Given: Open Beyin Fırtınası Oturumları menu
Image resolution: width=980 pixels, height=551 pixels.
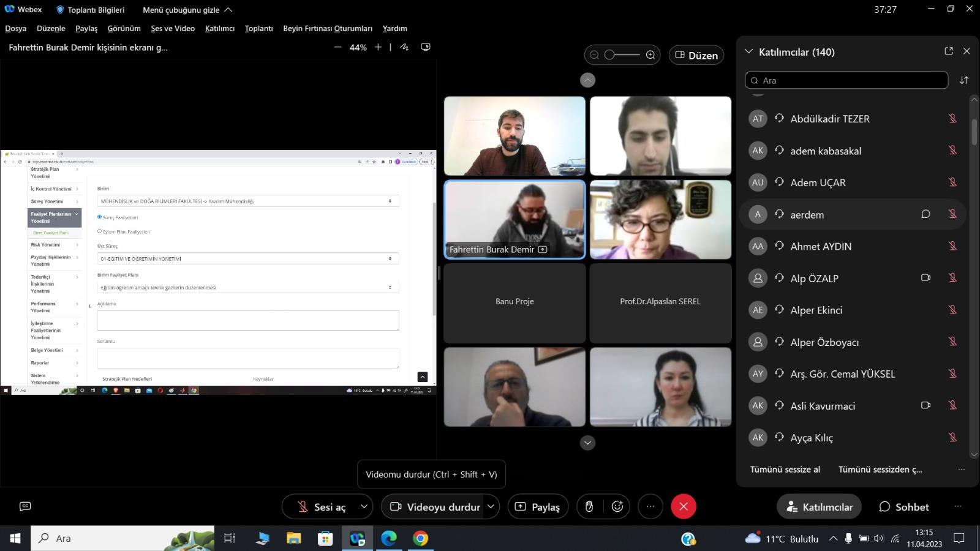Looking at the screenshot, I should 328,28.
